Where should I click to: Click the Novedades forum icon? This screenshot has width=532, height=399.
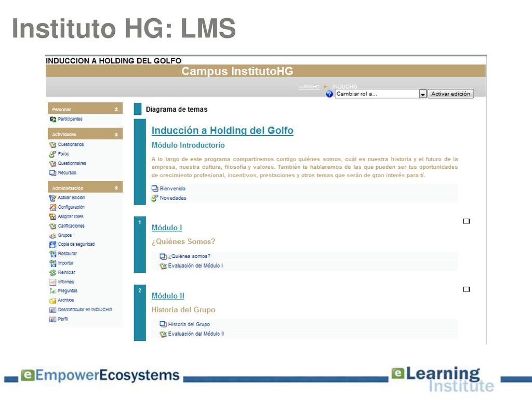pos(155,198)
